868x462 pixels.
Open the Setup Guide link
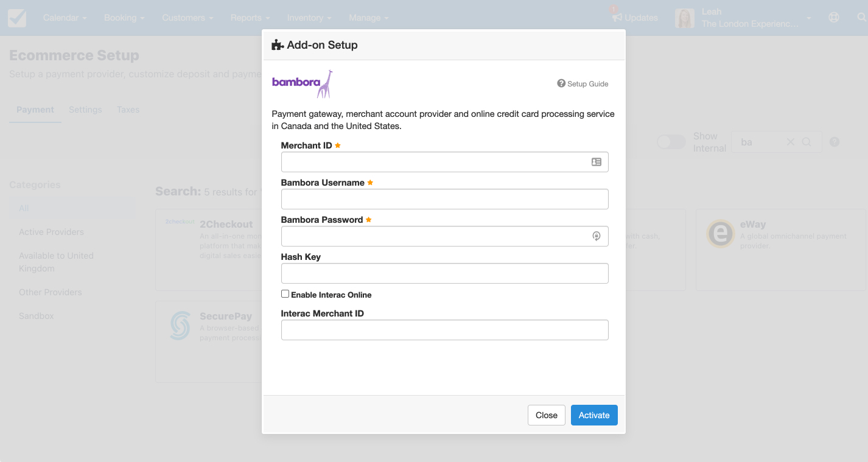click(x=583, y=84)
